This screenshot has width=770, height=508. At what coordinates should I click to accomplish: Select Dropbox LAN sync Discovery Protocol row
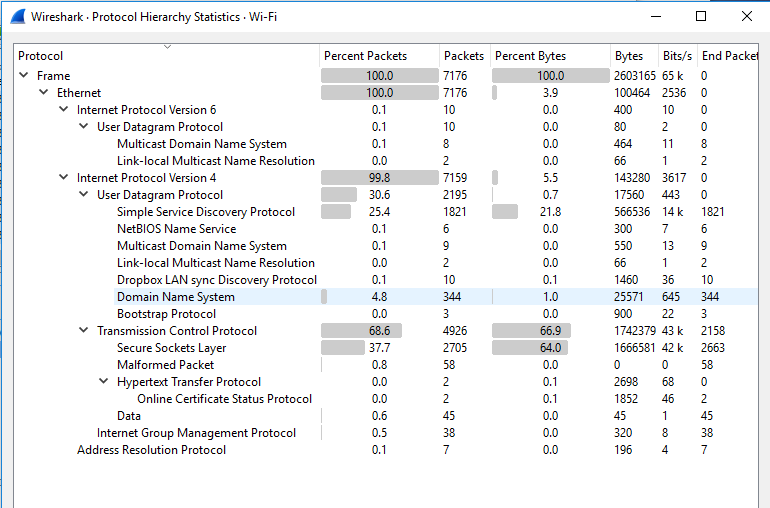click(386, 280)
